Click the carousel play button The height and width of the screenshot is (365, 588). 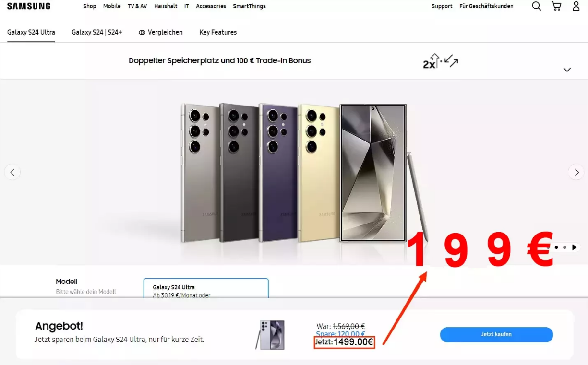(574, 247)
